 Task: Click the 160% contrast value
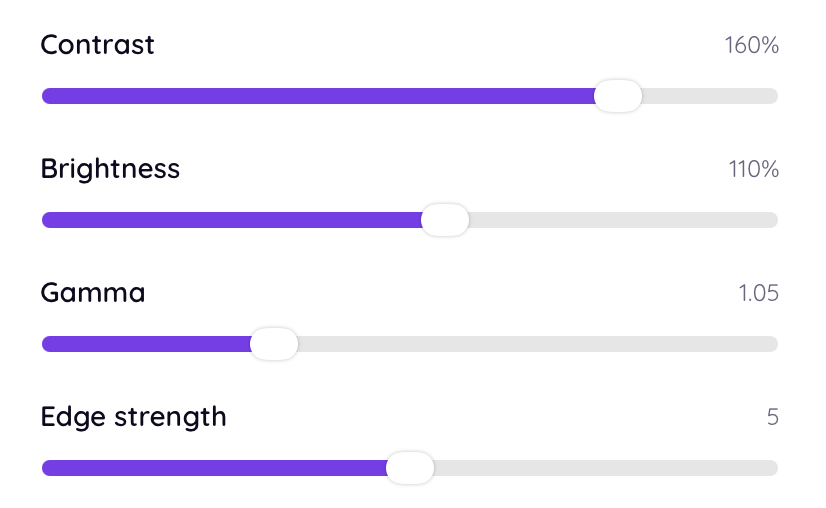click(x=752, y=45)
